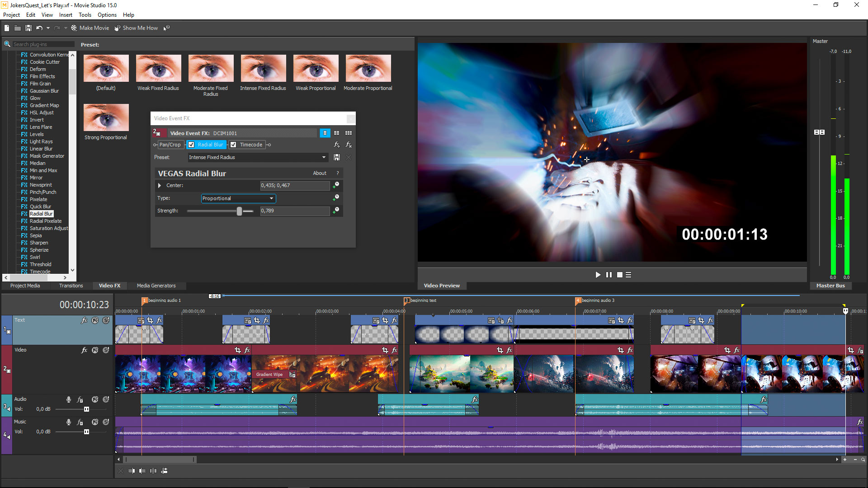This screenshot has height=488, width=868.
Task: Solo the Text track
Action: pyautogui.click(x=105, y=320)
